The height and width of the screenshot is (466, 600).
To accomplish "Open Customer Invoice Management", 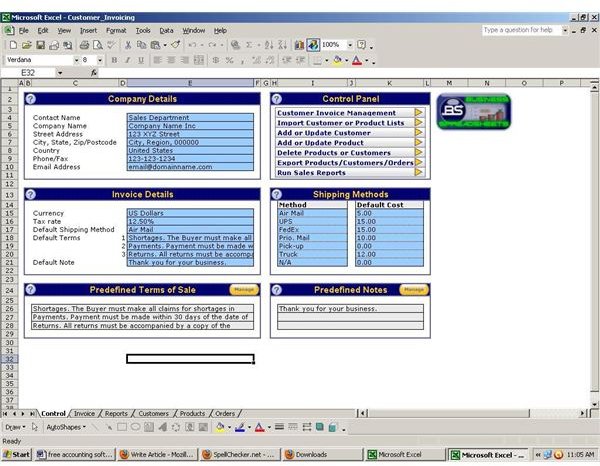I will tap(349, 113).
